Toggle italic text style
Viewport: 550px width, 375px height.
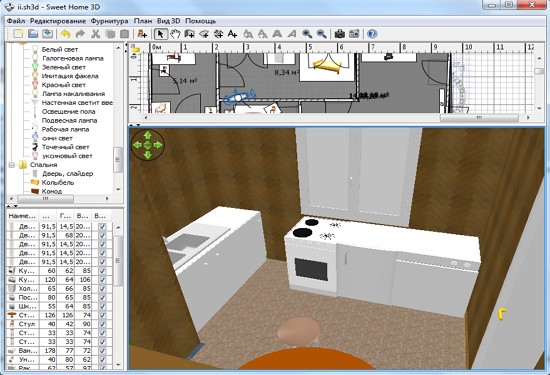point(292,34)
